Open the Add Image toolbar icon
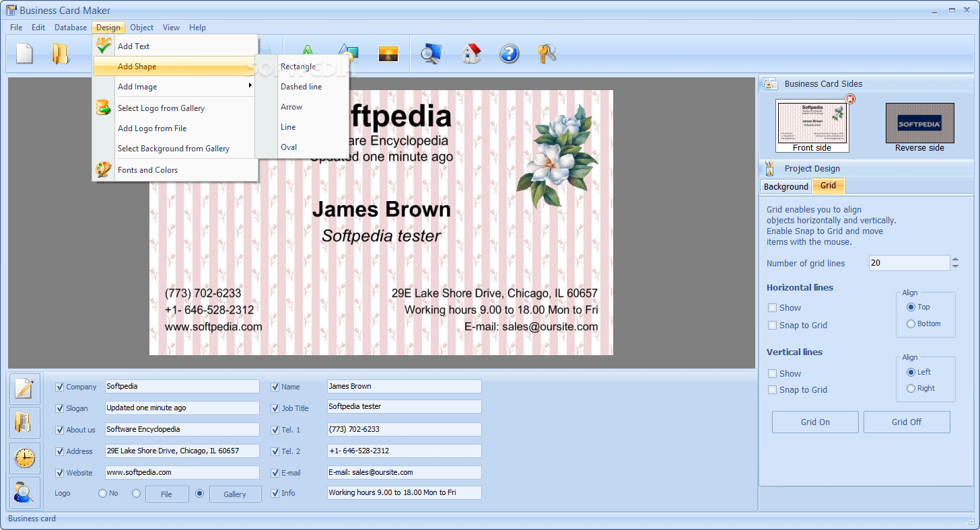This screenshot has width=980, height=530. [388, 54]
